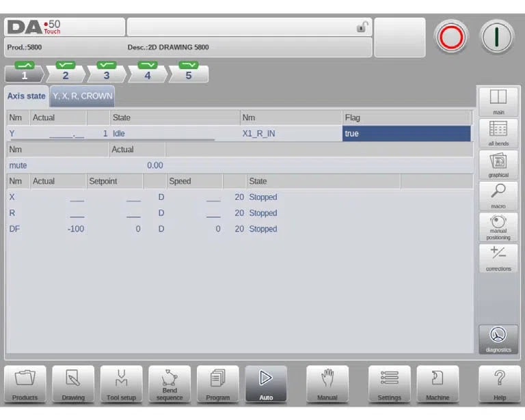Select the DF axis row label
The width and height of the screenshot is (525, 420).
[14, 229]
